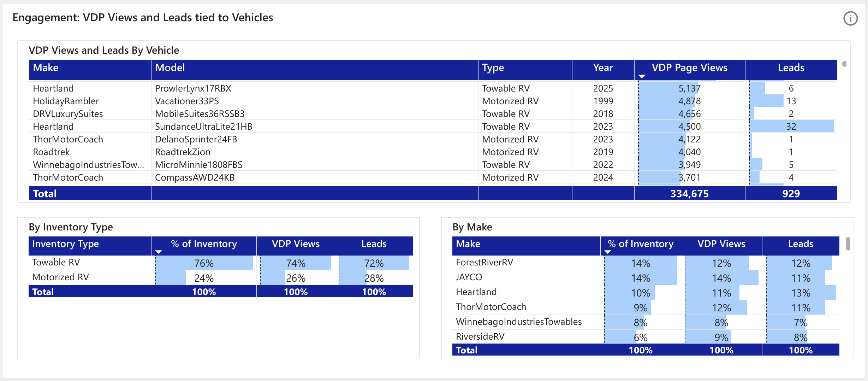This screenshot has width=868, height=381.
Task: Sort vehicle table by Model column header
Action: [170, 68]
